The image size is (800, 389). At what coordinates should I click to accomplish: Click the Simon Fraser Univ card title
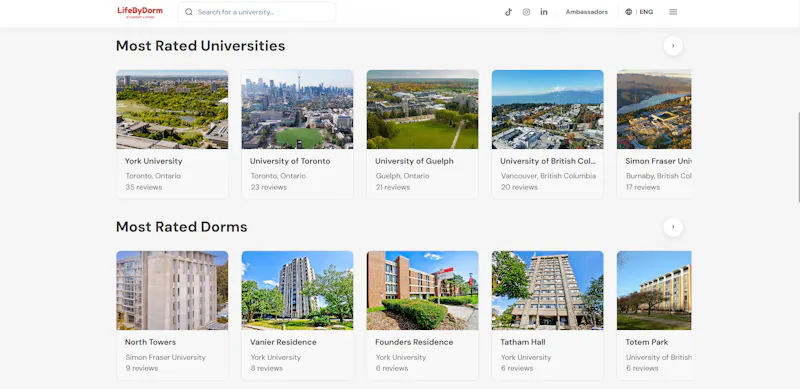[658, 161]
